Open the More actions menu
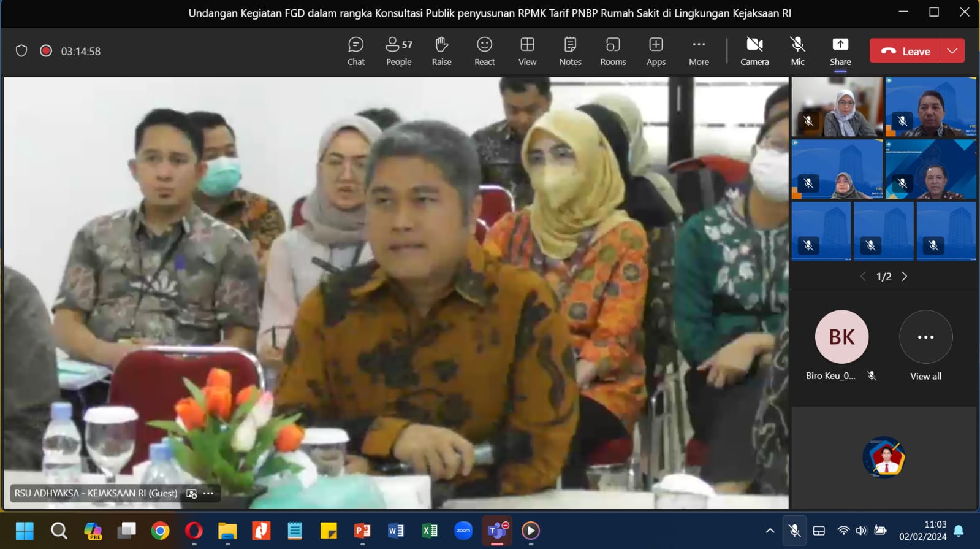980x549 pixels. (699, 52)
